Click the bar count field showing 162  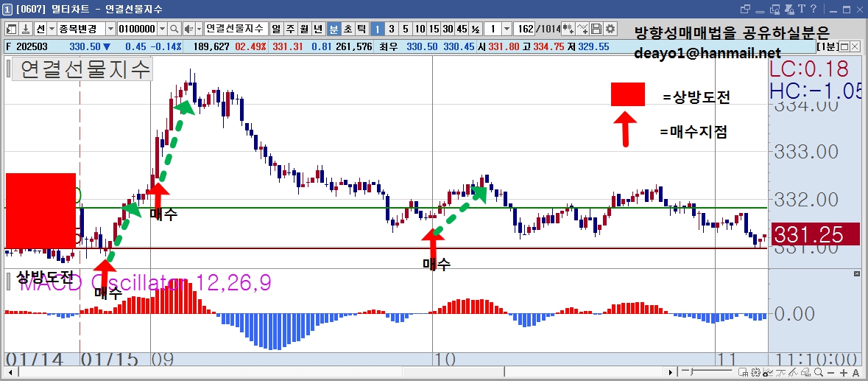(x=523, y=29)
